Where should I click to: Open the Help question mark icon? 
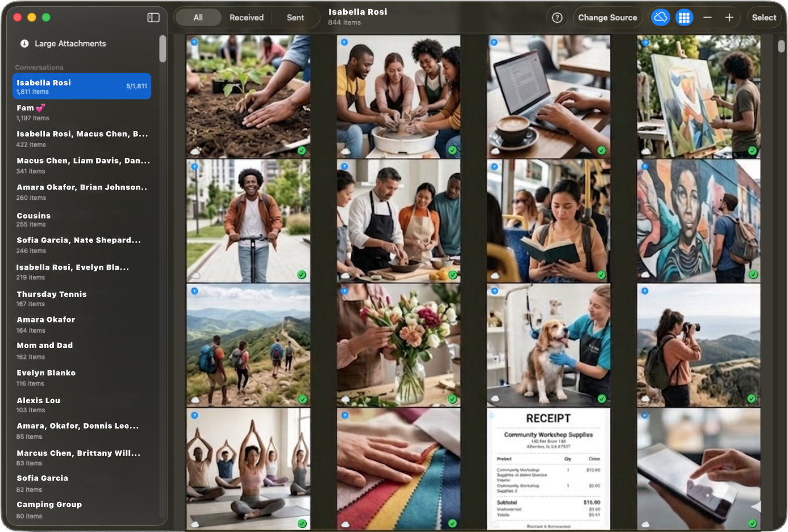pos(556,18)
